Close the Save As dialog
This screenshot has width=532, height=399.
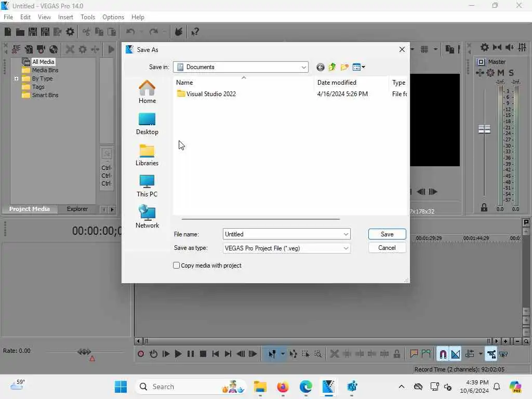[402, 49]
